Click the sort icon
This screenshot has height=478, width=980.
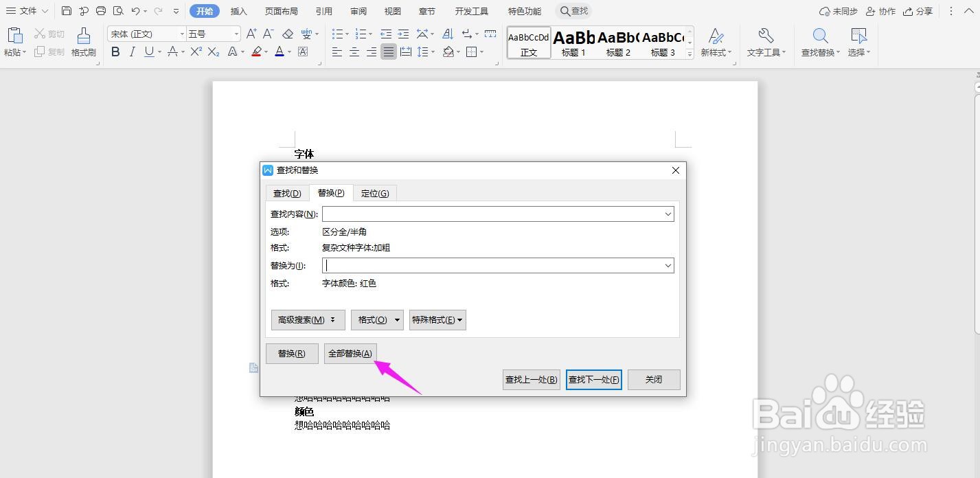[448, 34]
